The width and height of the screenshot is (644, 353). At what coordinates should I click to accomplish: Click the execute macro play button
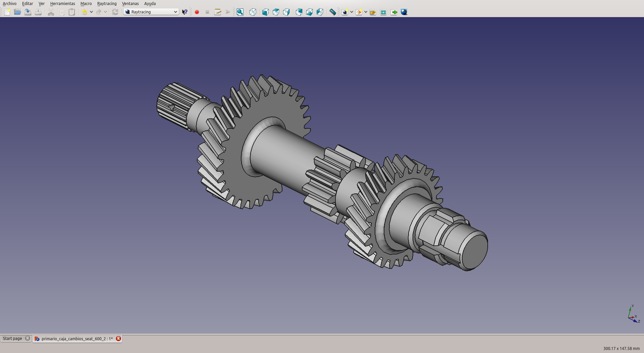[x=228, y=12]
